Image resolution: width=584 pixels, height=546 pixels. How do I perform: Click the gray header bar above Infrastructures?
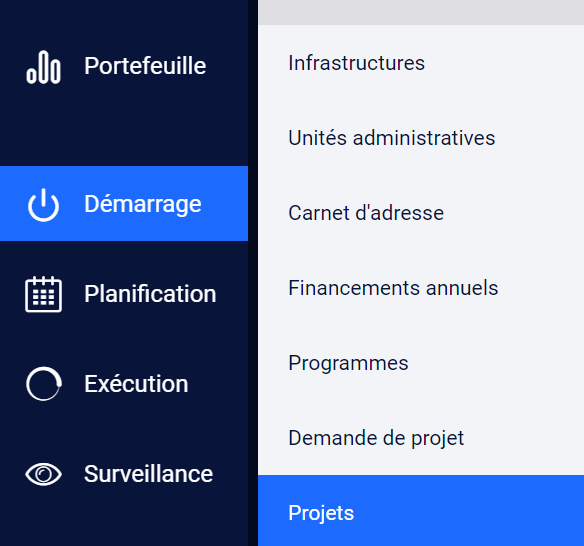(x=421, y=12)
